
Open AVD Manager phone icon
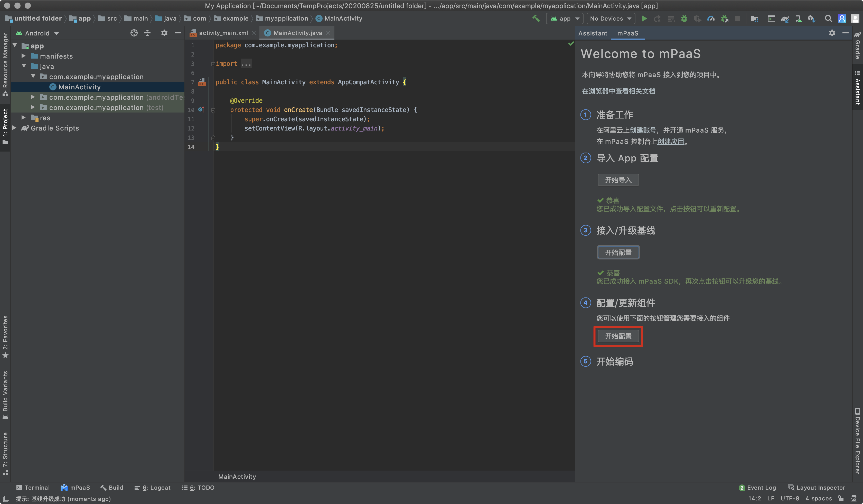pyautogui.click(x=798, y=18)
